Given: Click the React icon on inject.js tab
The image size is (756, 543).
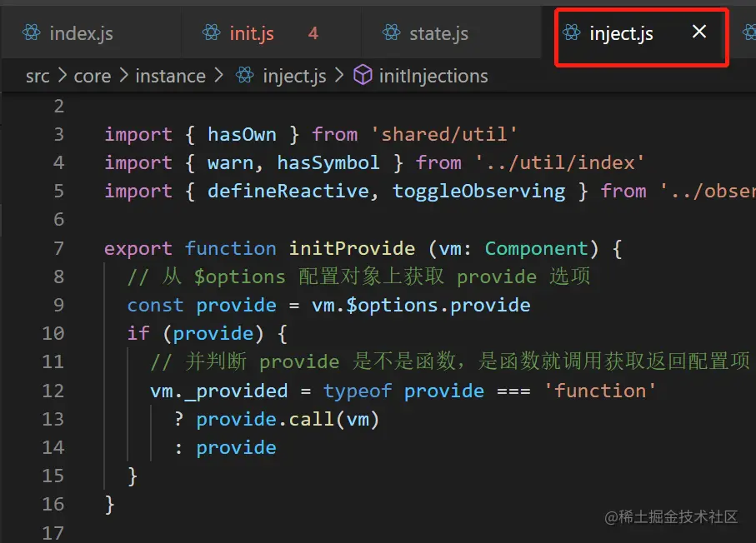Looking at the screenshot, I should [572, 33].
